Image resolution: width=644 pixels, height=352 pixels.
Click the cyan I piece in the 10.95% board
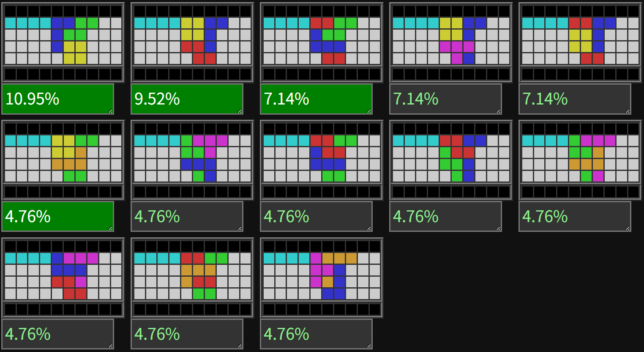[28, 23]
